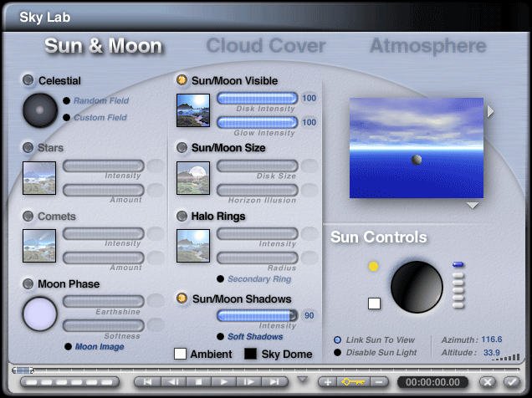The height and width of the screenshot is (398, 532).
Task: Click the golden key icon
Action: (351, 382)
